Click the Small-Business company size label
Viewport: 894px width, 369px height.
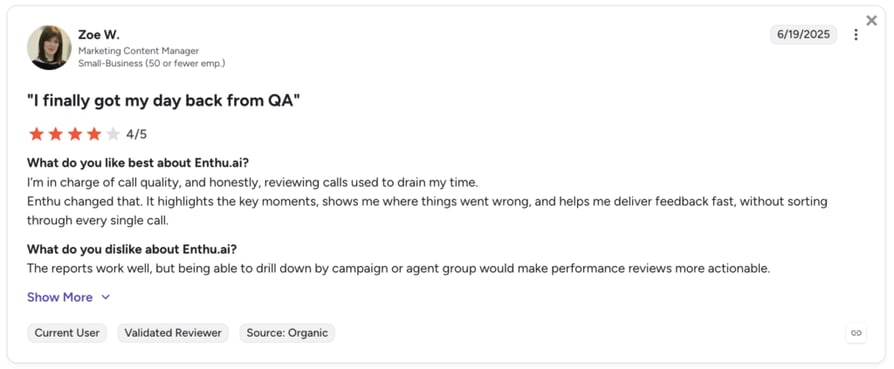pyautogui.click(x=152, y=63)
